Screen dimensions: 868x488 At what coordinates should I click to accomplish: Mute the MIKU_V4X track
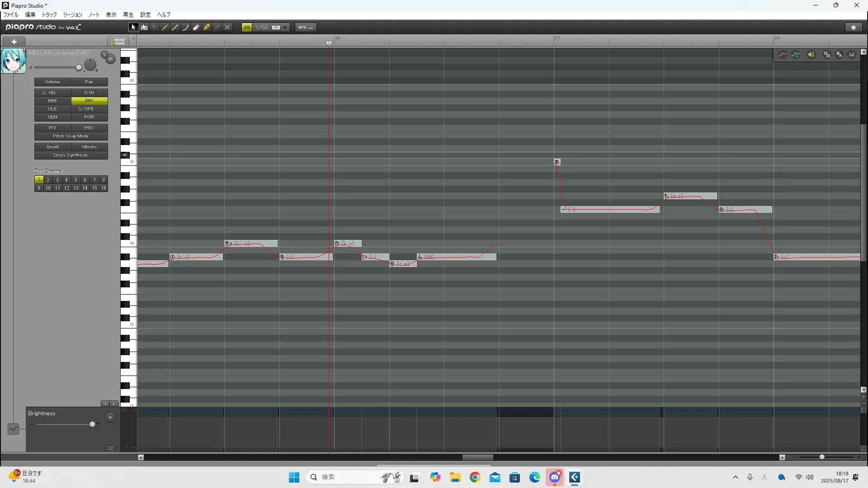click(110, 59)
